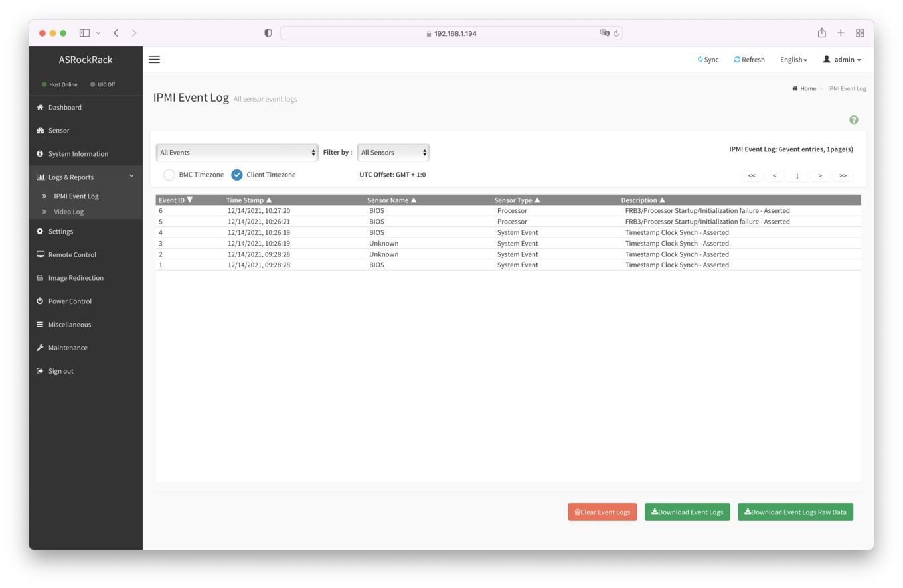Click Safari forward arrow
The width and height of the screenshot is (903, 588).
click(134, 33)
